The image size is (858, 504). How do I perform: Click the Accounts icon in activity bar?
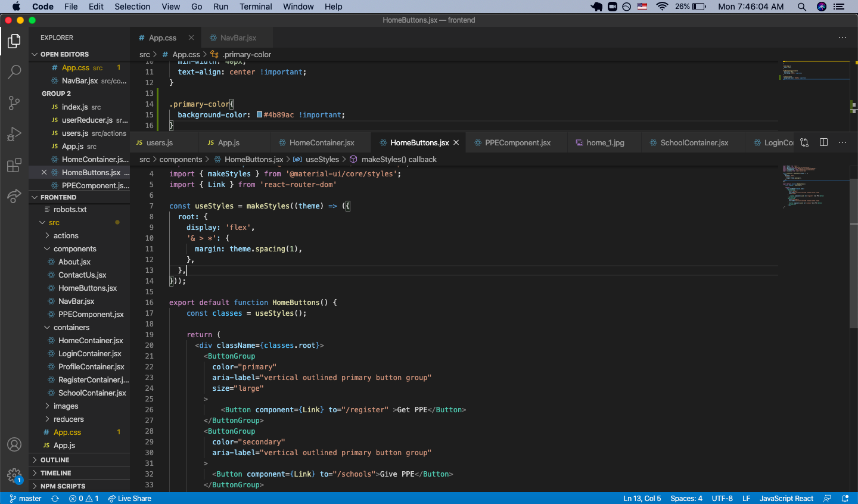pyautogui.click(x=14, y=444)
